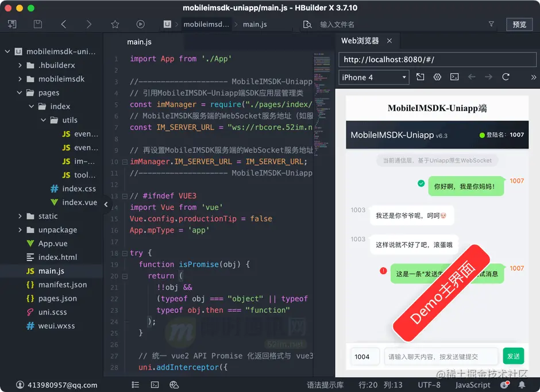This screenshot has width=540, height=392.
Task: Fold the try block at line 18
Action: point(125,253)
